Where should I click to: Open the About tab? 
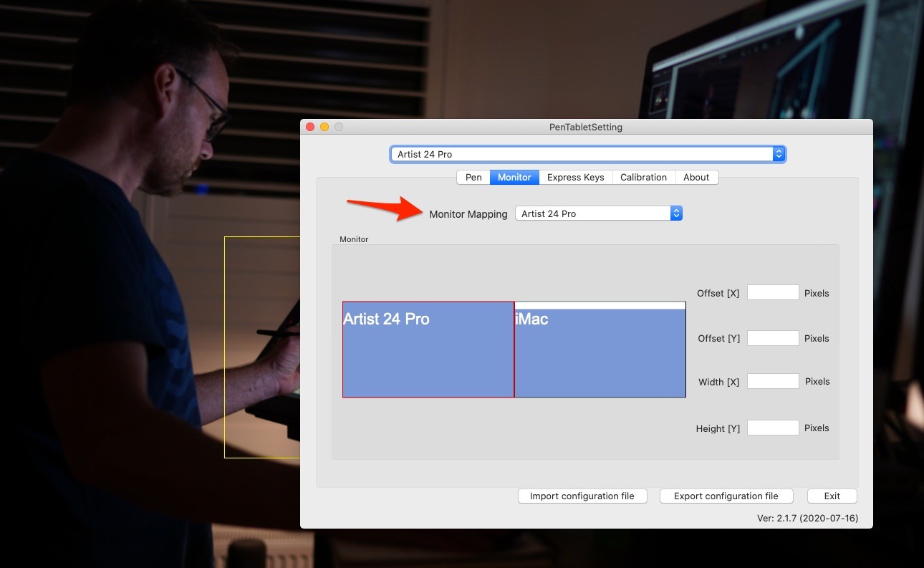coord(696,177)
